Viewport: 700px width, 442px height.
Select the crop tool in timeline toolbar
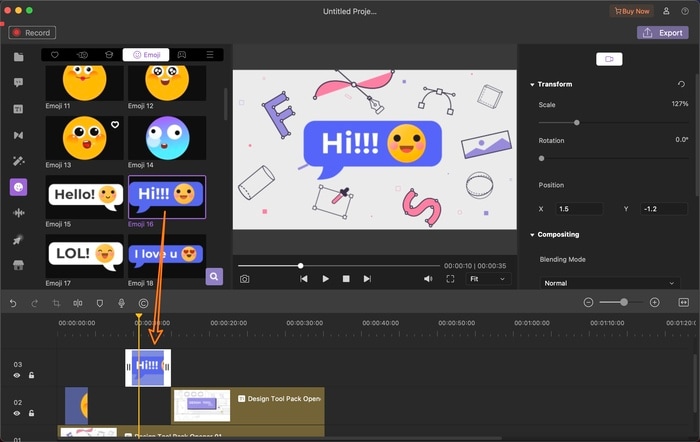56,304
